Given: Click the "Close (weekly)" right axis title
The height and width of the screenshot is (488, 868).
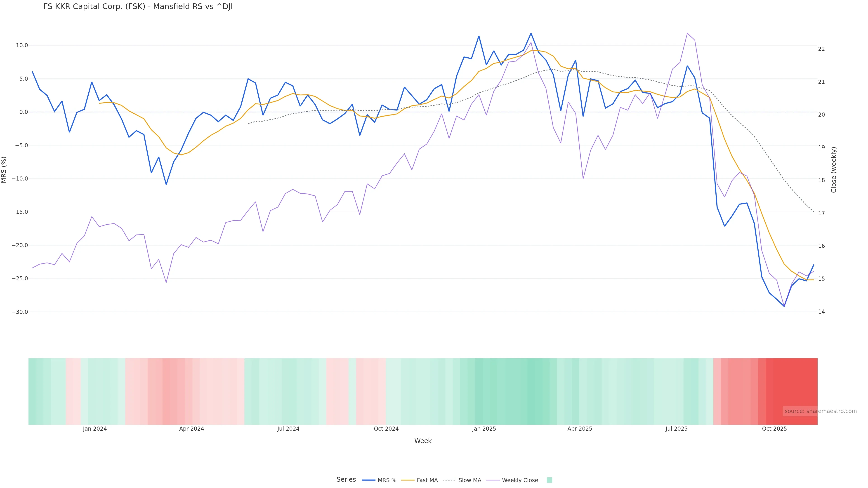Looking at the screenshot, I should (x=834, y=170).
